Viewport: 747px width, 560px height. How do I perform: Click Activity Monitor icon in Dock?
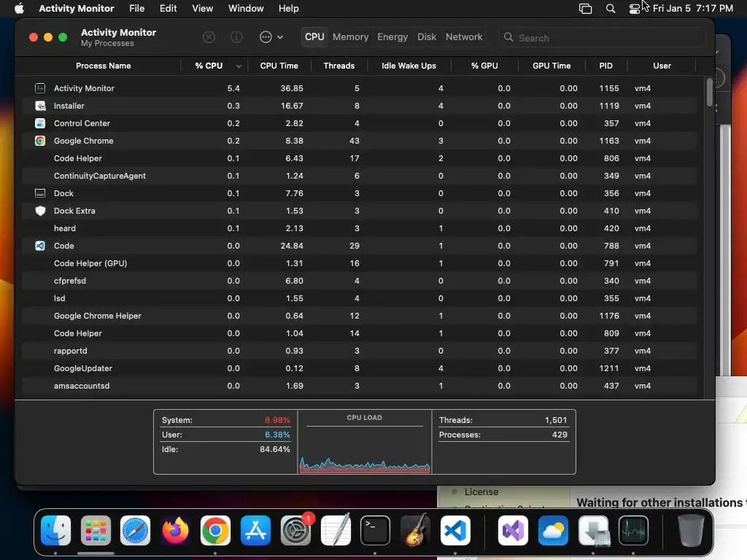coord(633,530)
